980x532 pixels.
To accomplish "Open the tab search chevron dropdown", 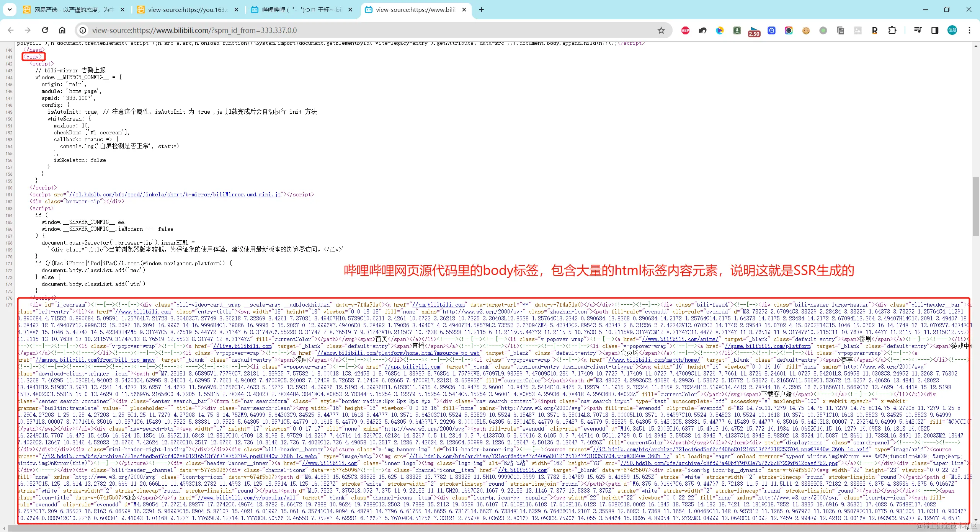I will 10,10.
